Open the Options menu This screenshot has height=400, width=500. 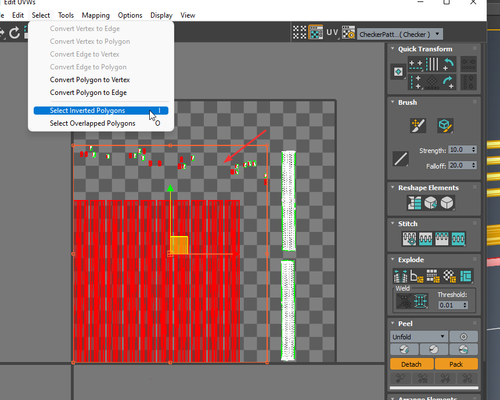pyautogui.click(x=130, y=15)
